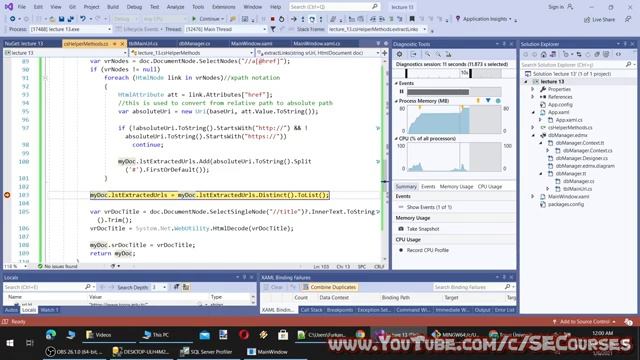Click the Continue debugging button
Screen dimensions: 640x360
click(207, 19)
